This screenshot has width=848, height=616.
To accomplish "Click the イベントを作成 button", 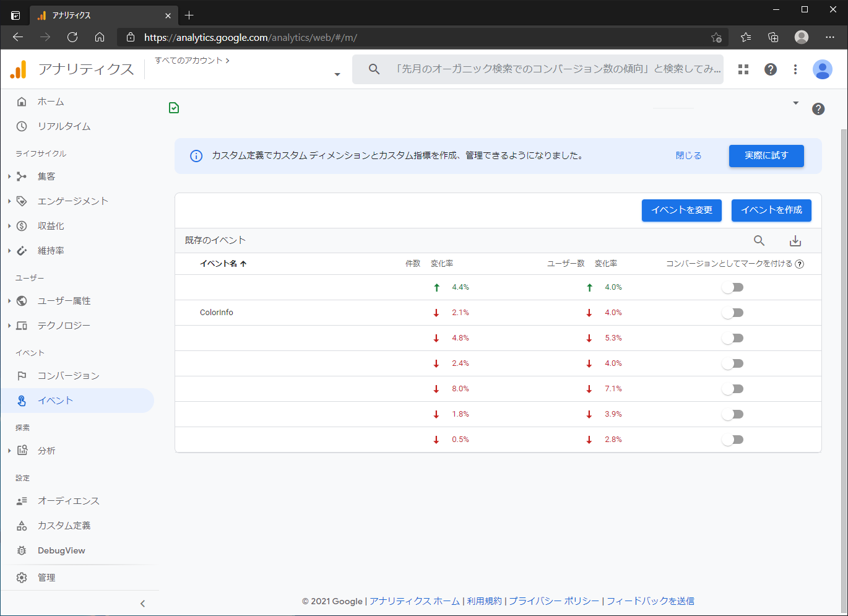I will click(x=771, y=210).
